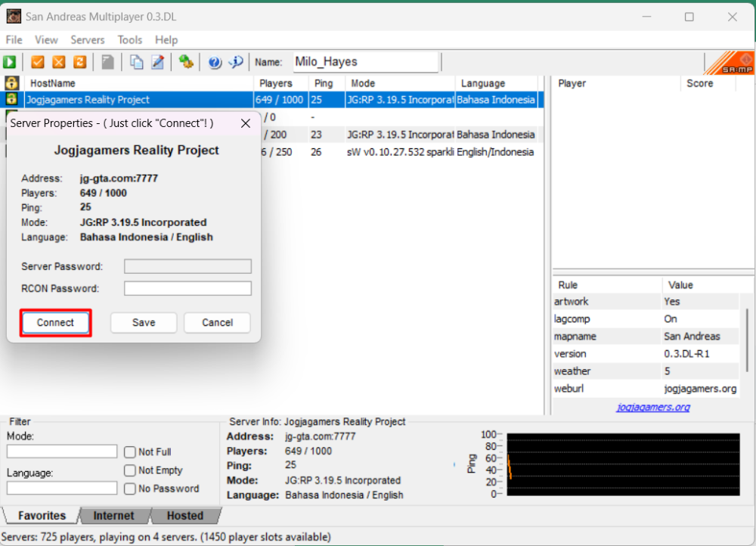756x546 pixels.
Task: Click the RCON Password field
Action: click(187, 288)
